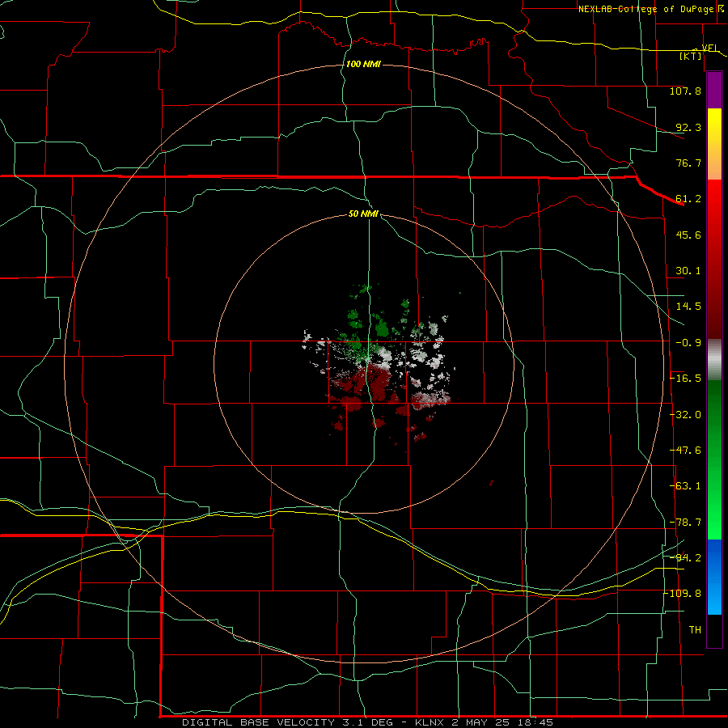Image resolution: width=728 pixels, height=728 pixels.
Task: Click the DIGITAL BASE VELOCITY caption
Action: [258, 722]
